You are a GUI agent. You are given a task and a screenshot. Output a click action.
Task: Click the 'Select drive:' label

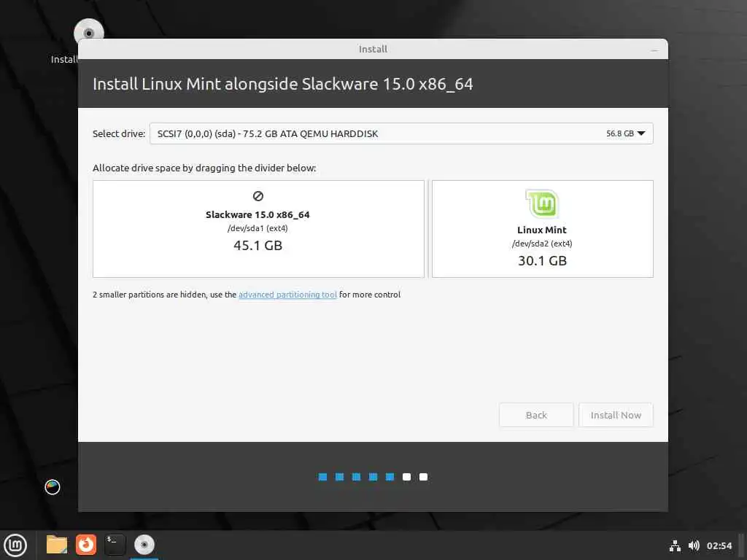[119, 134]
